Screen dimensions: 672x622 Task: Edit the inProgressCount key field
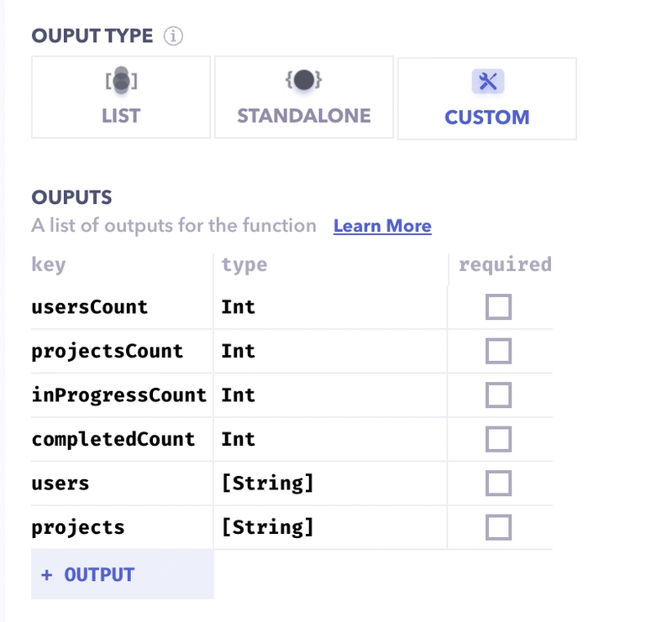pyautogui.click(x=122, y=395)
